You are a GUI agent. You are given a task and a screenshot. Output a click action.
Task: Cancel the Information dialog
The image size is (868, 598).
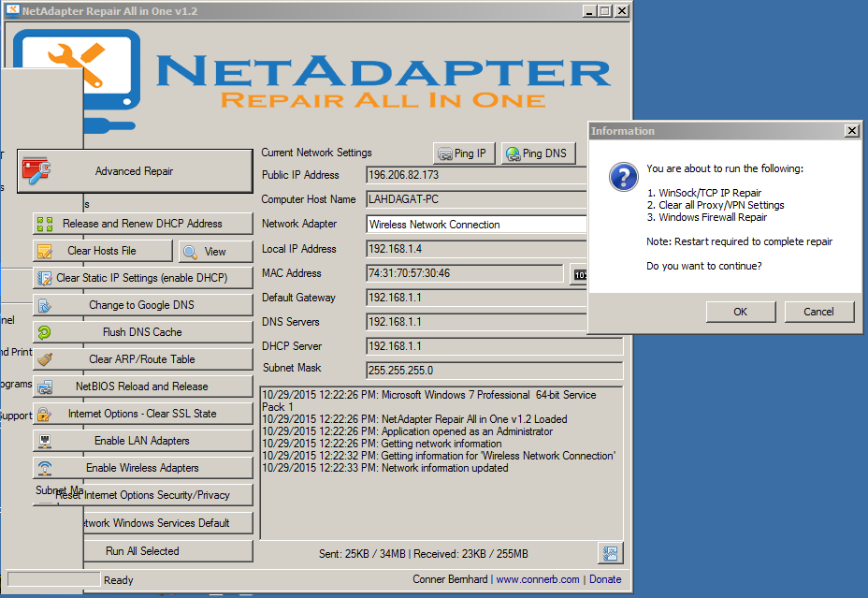(819, 312)
